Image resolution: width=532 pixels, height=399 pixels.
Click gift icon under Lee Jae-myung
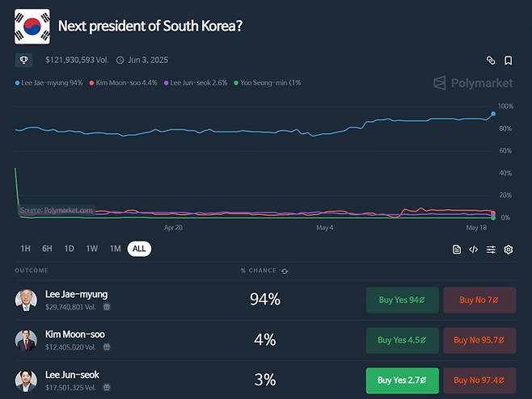coord(107,307)
